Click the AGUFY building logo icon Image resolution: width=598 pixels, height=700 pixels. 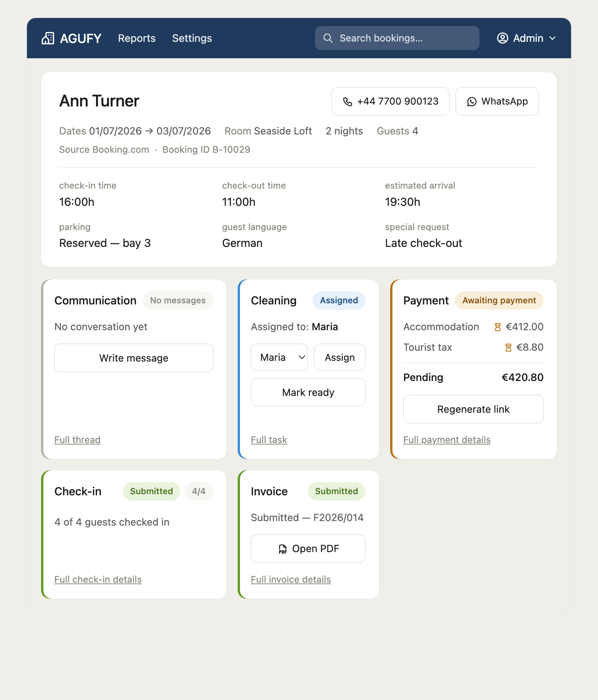(48, 38)
